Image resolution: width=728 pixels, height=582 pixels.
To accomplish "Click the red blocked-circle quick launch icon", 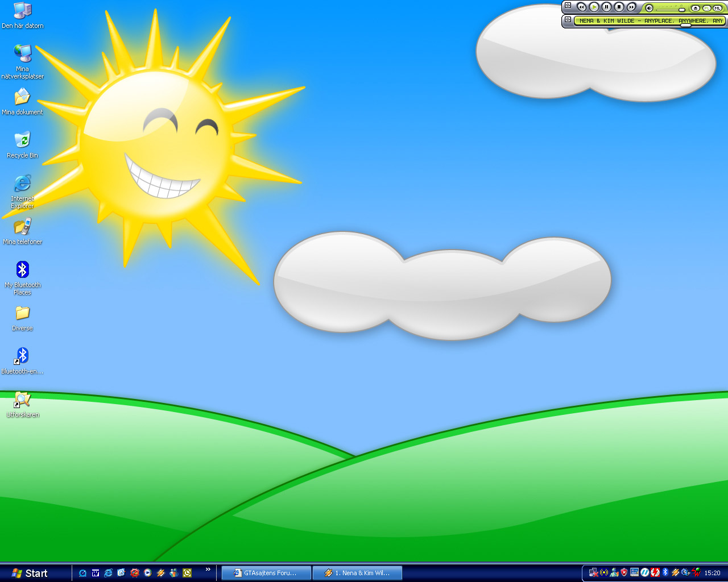I will (135, 573).
